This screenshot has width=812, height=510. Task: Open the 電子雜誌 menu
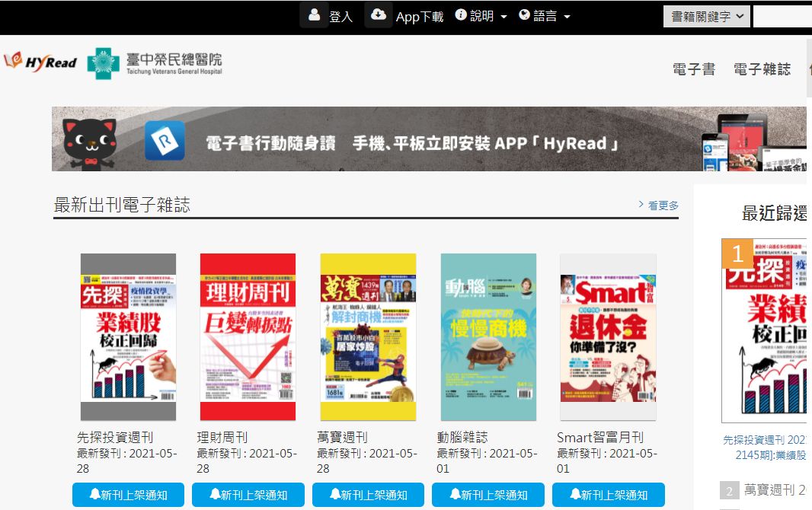click(x=762, y=69)
